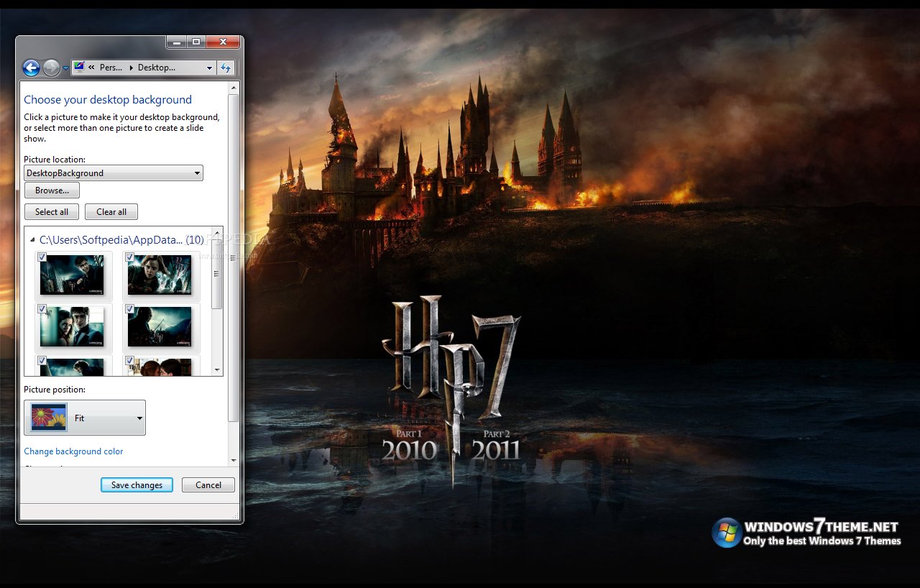Go to the "Pers..." breadcrumb segment

[111, 68]
